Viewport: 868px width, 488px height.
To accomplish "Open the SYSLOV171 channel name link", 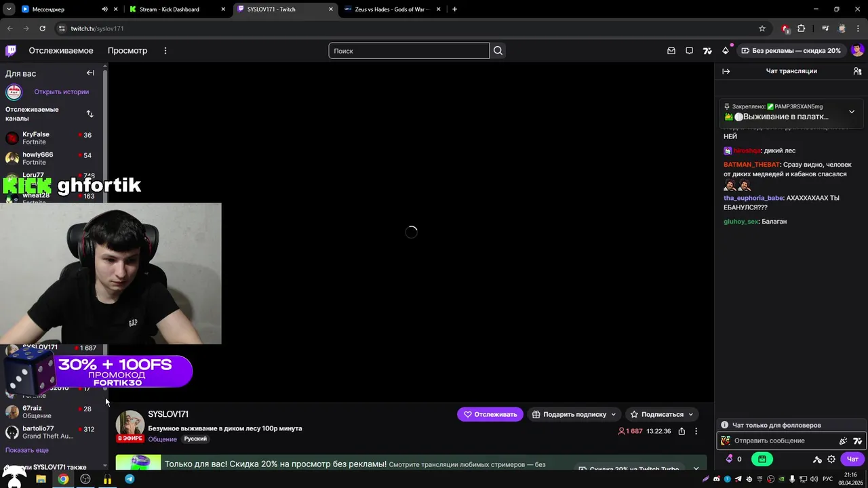I will [168, 414].
